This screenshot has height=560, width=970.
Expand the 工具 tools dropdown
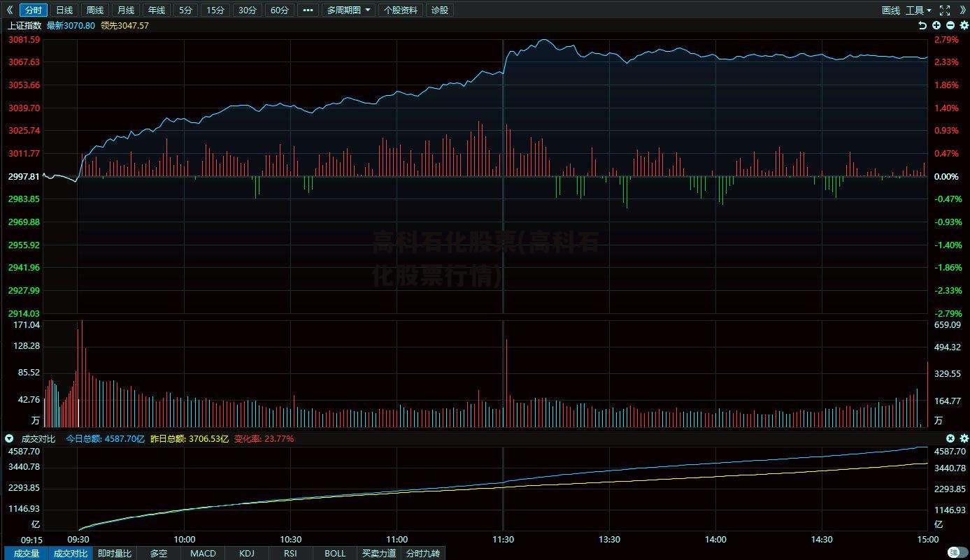click(918, 10)
